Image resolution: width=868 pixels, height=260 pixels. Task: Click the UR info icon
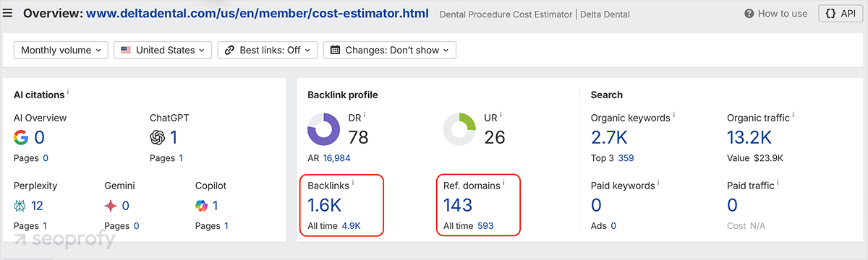[501, 115]
